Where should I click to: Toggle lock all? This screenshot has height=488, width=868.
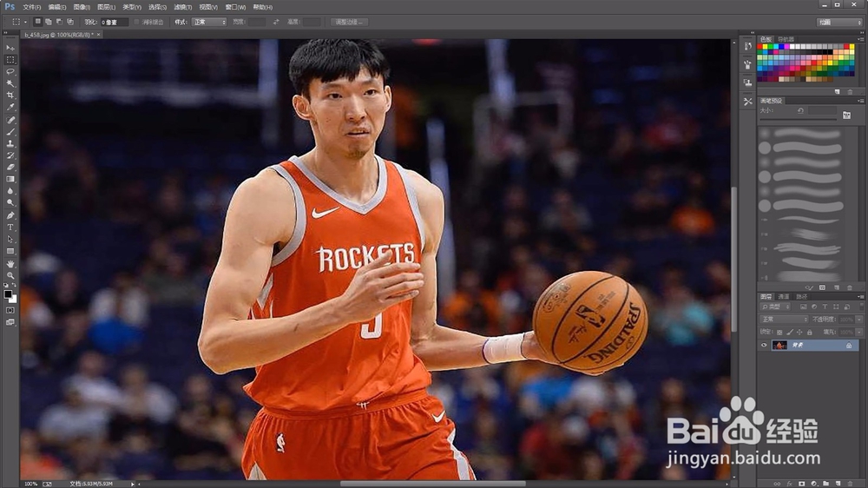point(809,333)
